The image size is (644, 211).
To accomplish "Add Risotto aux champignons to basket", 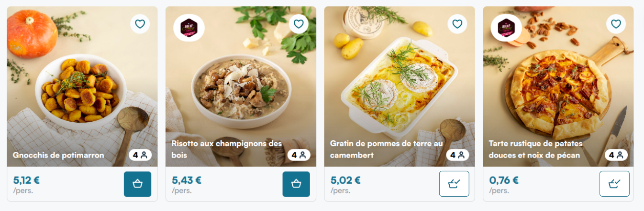I will coord(296,184).
